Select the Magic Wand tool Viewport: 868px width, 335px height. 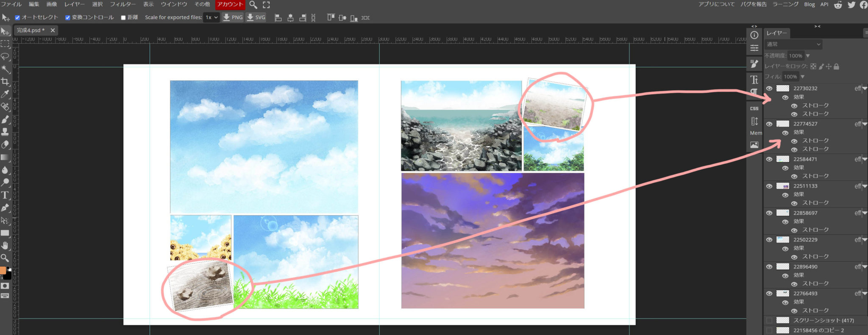[x=5, y=69]
